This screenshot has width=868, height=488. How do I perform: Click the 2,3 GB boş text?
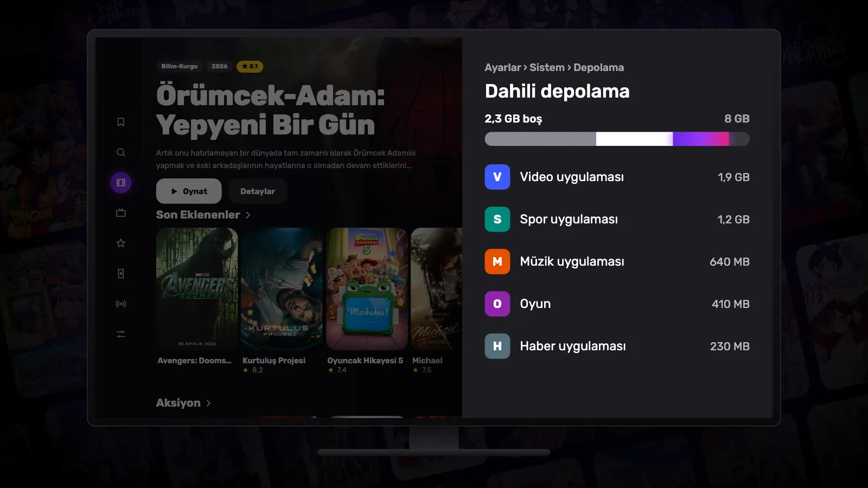[513, 119]
